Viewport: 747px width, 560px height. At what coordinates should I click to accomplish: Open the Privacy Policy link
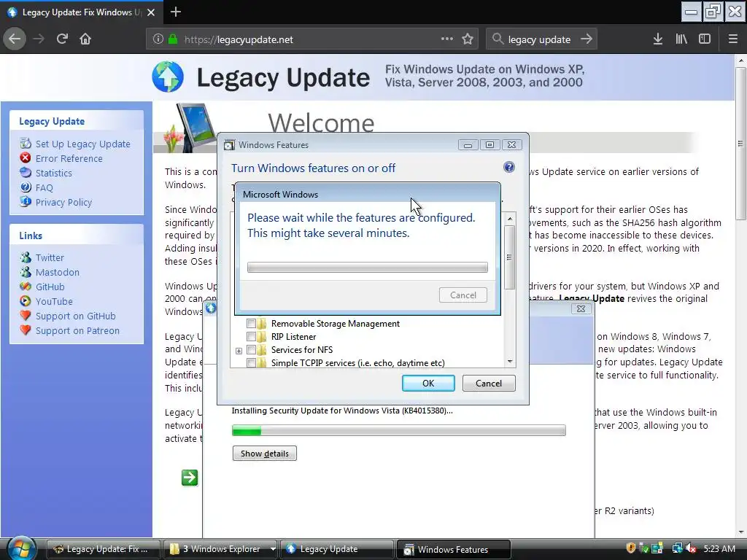pyautogui.click(x=64, y=203)
